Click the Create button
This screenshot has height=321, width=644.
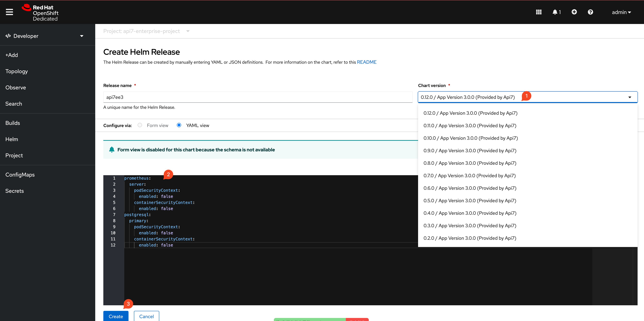pyautogui.click(x=116, y=316)
